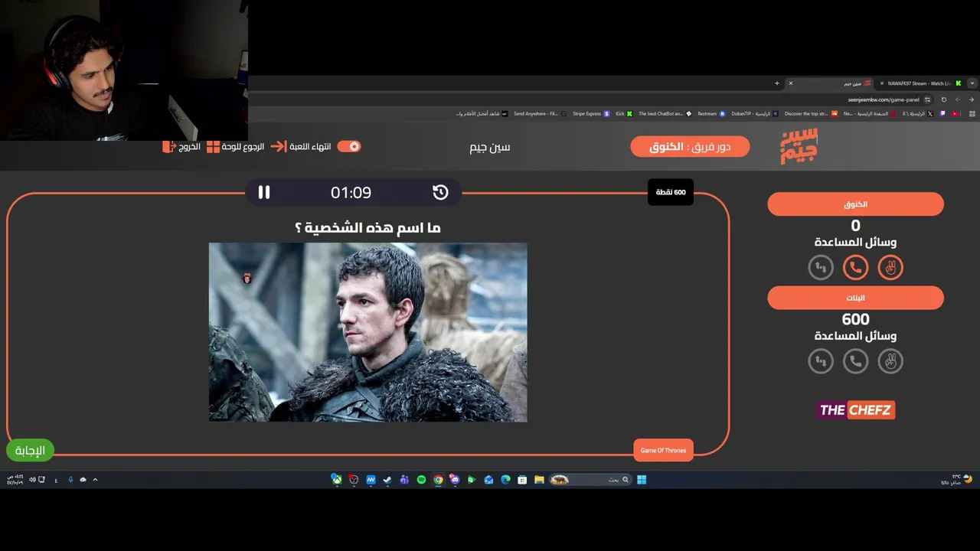Reset the timer with the restart icon
The width and height of the screenshot is (980, 551).
[x=440, y=193]
